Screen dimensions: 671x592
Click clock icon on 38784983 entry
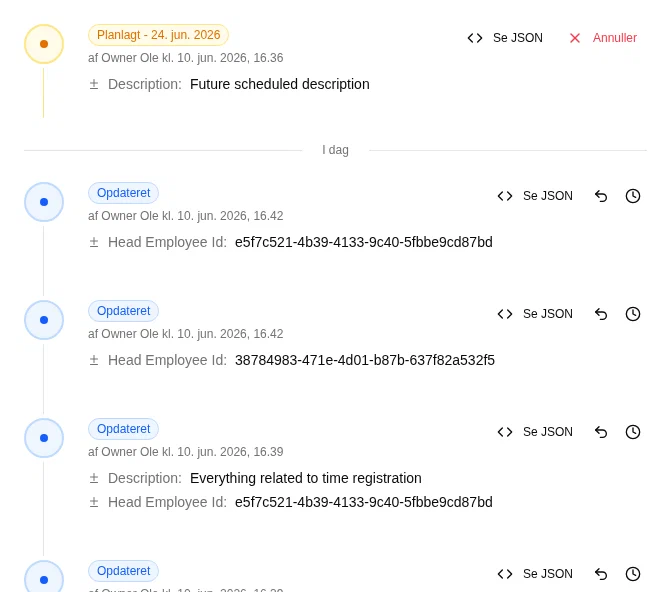click(x=633, y=314)
